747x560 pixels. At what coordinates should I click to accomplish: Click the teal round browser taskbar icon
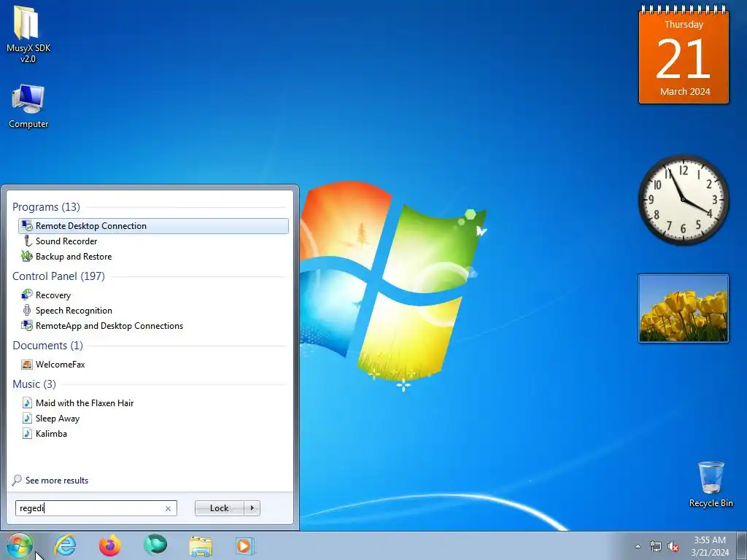[x=155, y=545]
